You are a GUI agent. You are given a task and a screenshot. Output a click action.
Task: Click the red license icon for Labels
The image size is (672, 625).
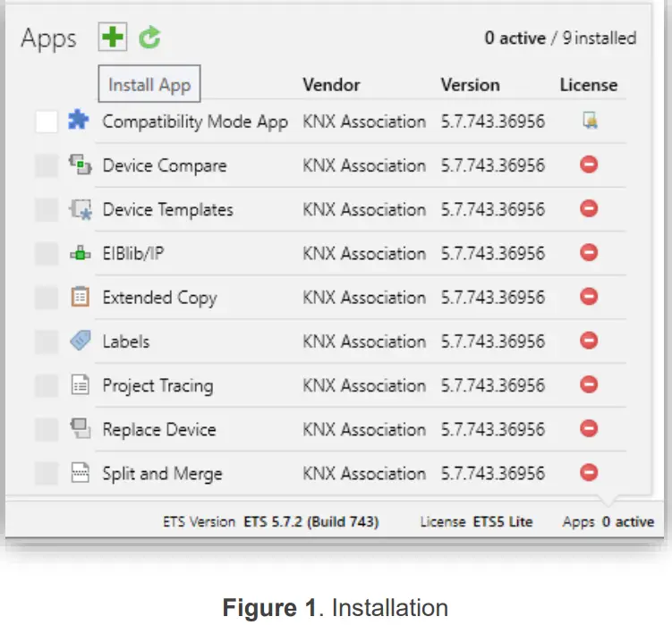(589, 341)
